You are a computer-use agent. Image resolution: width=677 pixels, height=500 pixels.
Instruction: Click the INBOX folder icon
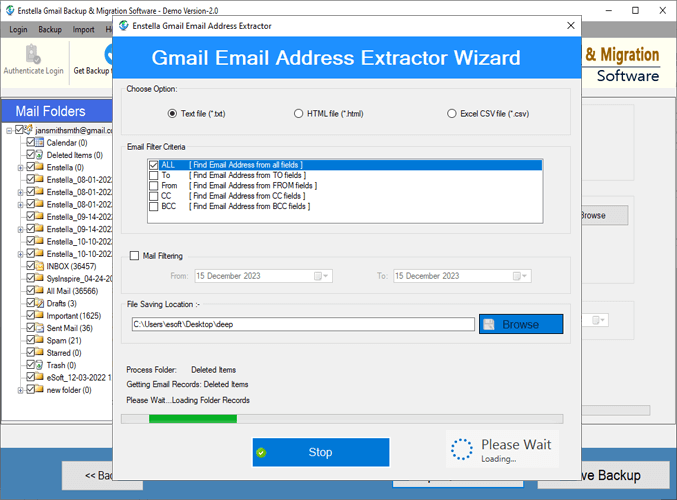tap(40, 266)
